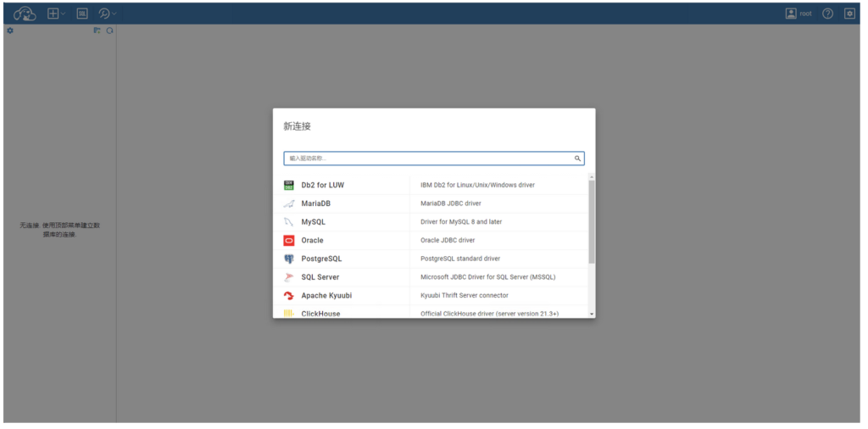Select the MariaDB driver icon

(x=289, y=203)
